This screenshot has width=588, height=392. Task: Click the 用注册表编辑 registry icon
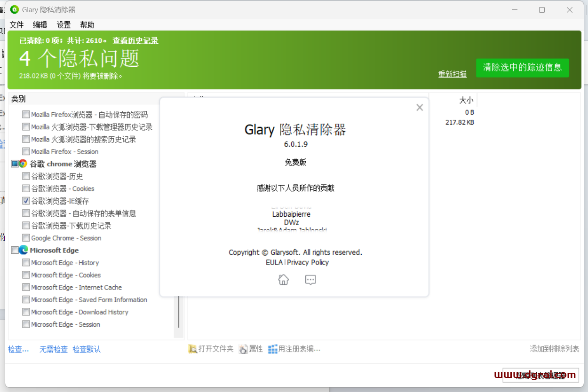272,349
